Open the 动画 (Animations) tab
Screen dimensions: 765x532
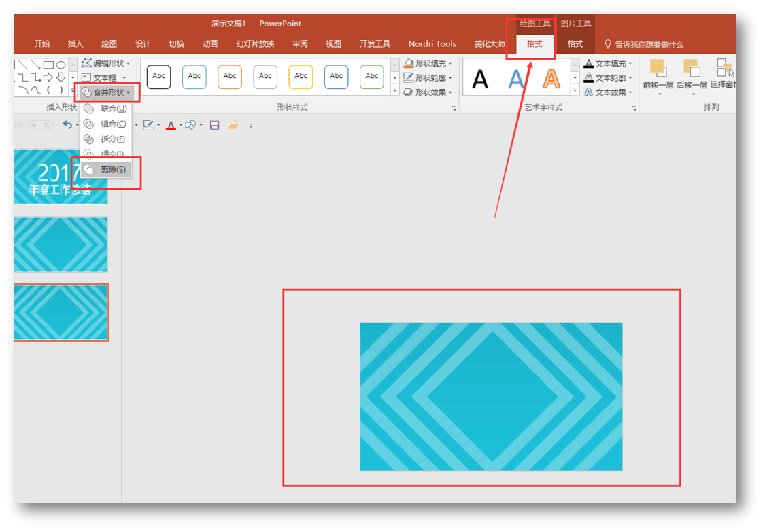tap(210, 44)
